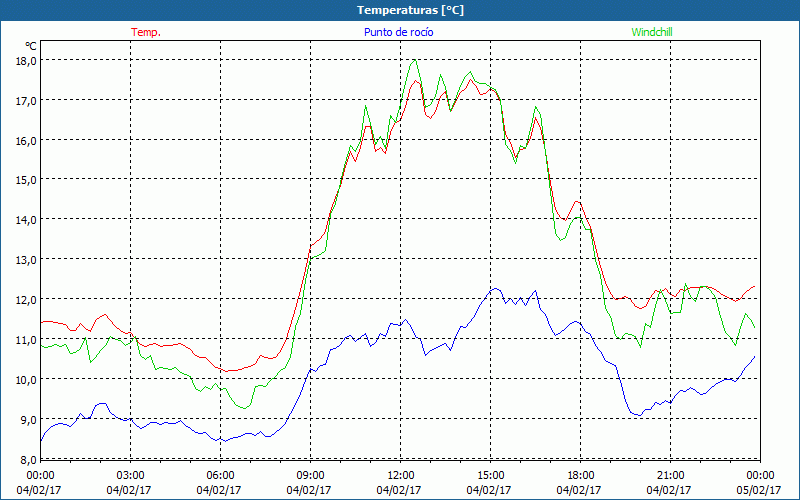
Task: Select the red 'Temp.' legend label
Action: pos(146,32)
